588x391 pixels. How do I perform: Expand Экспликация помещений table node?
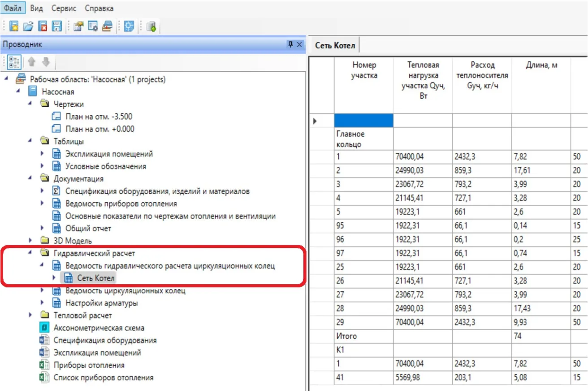tap(42, 154)
